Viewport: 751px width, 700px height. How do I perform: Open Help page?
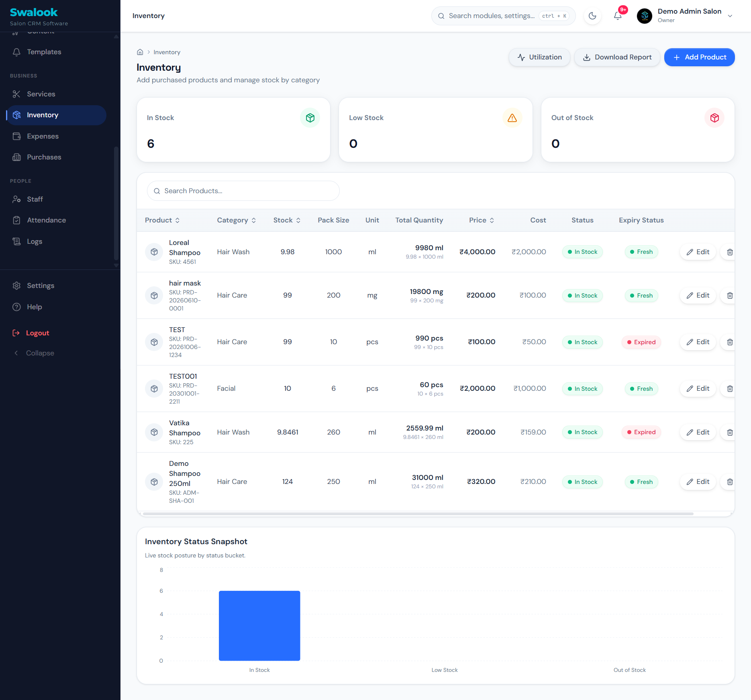tap(56, 307)
